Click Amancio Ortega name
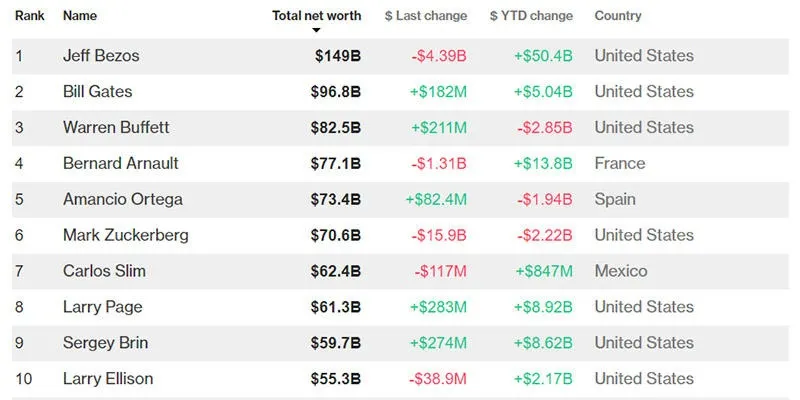 coord(122,199)
